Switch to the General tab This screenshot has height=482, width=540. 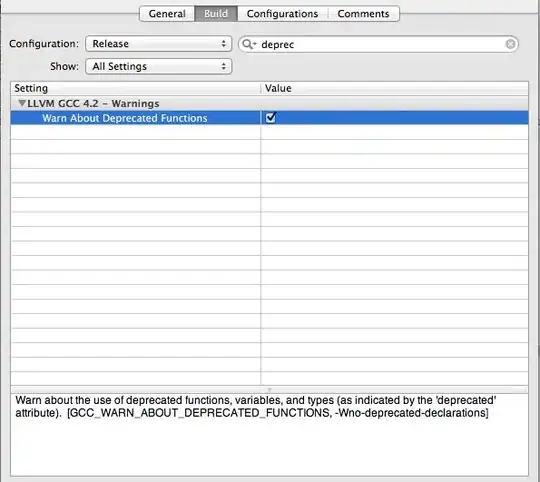tap(167, 13)
